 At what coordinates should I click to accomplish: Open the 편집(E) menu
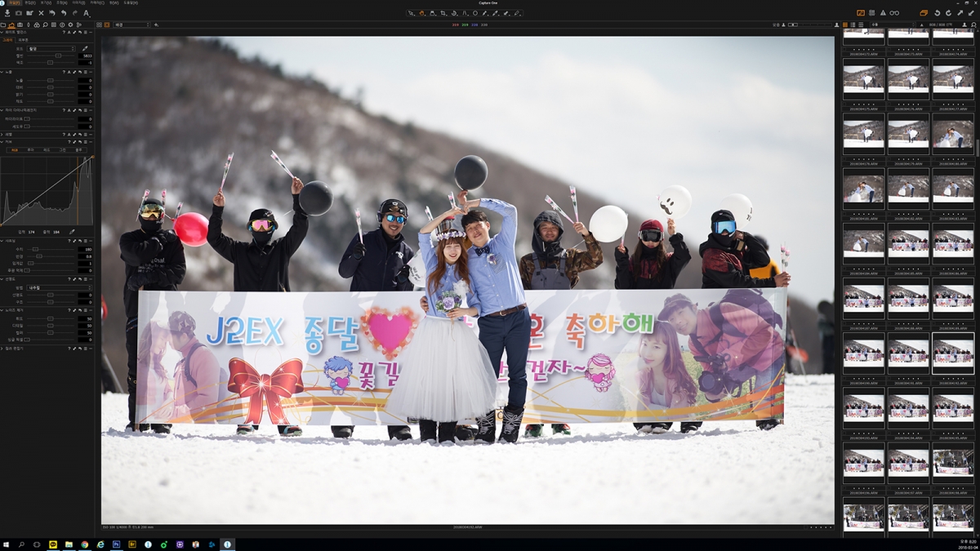coord(30,2)
